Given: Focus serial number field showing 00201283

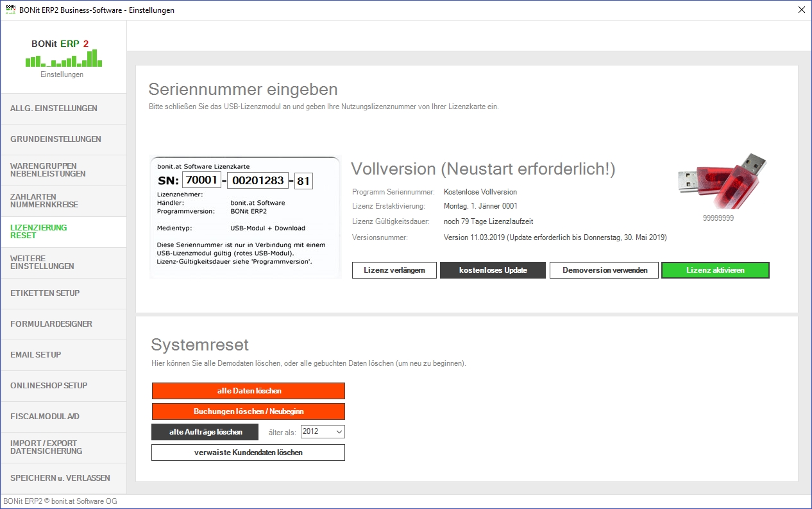Looking at the screenshot, I should 258,181.
